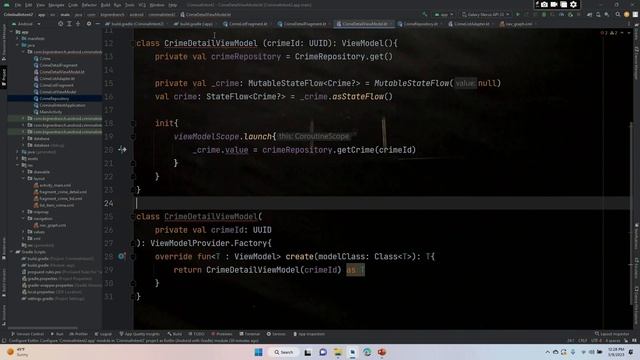Toggle the Project tool window side tab
640x360 pixels.
4,77
